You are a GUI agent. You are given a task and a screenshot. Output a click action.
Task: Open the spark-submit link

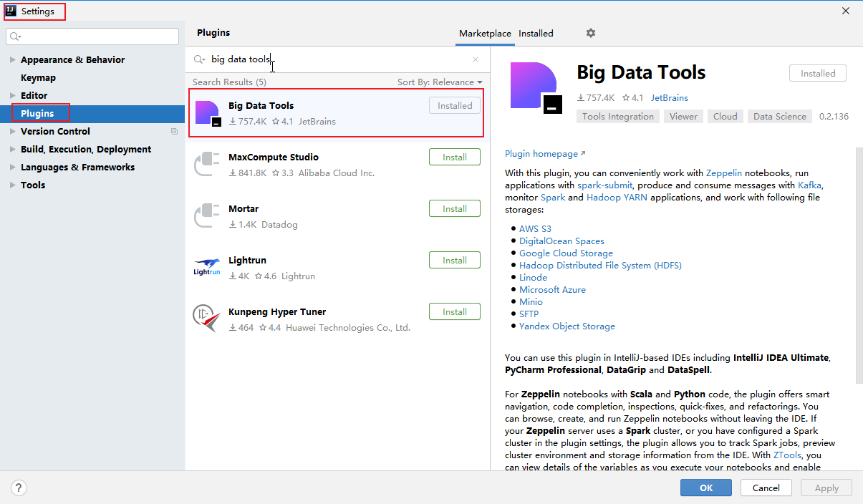(x=604, y=185)
